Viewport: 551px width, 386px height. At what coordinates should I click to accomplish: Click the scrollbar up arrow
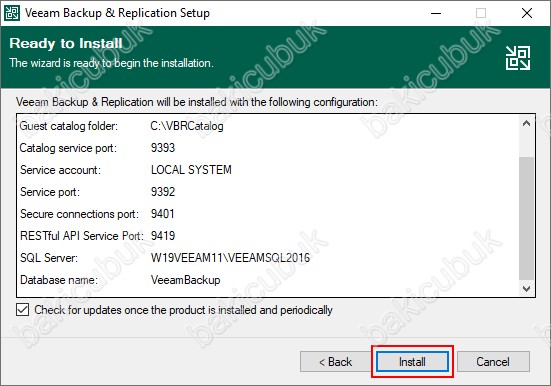pyautogui.click(x=526, y=123)
